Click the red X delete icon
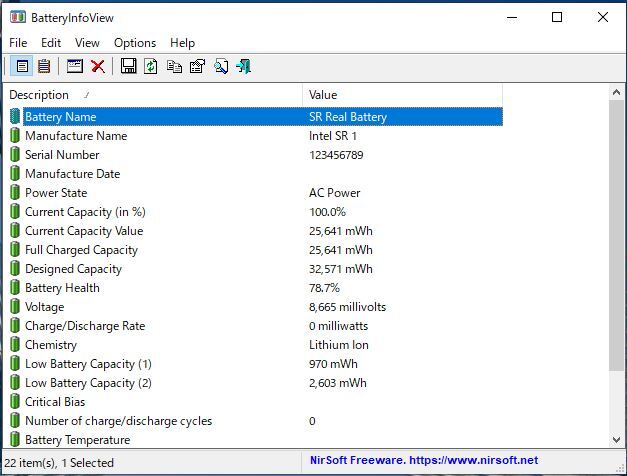Image resolution: width=627 pixels, height=476 pixels. 98,66
